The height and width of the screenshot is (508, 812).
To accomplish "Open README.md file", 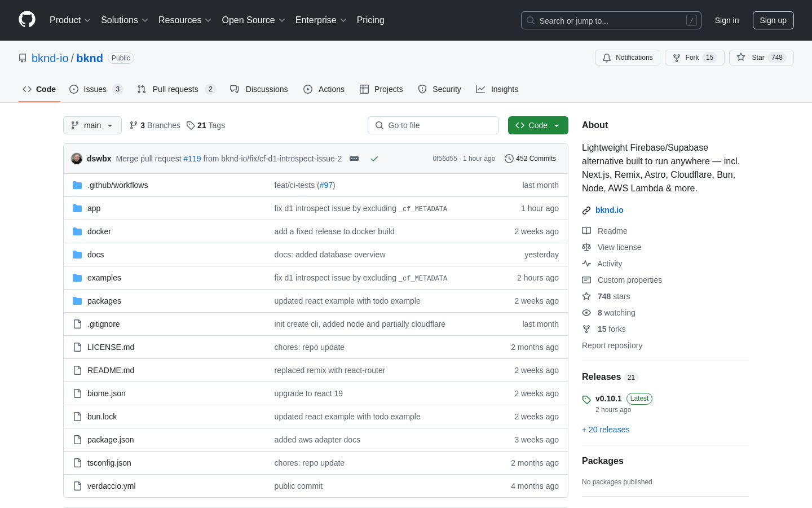I will [x=111, y=370].
